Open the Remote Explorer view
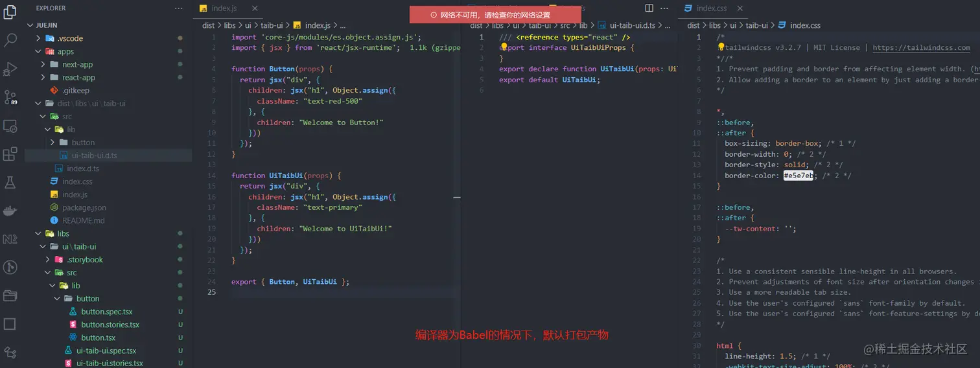Viewport: 980px width, 368px height. [10, 126]
